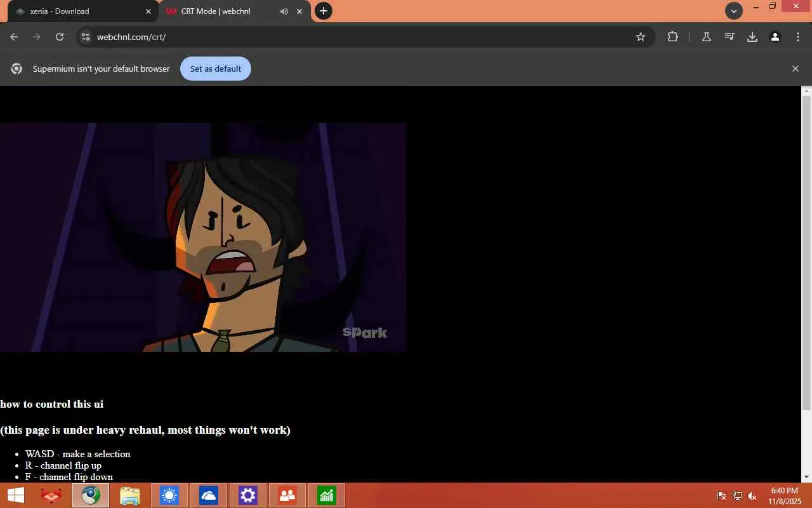The width and height of the screenshot is (812, 508).
Task: Open the clock showing 6:40 PM
Action: (x=785, y=496)
